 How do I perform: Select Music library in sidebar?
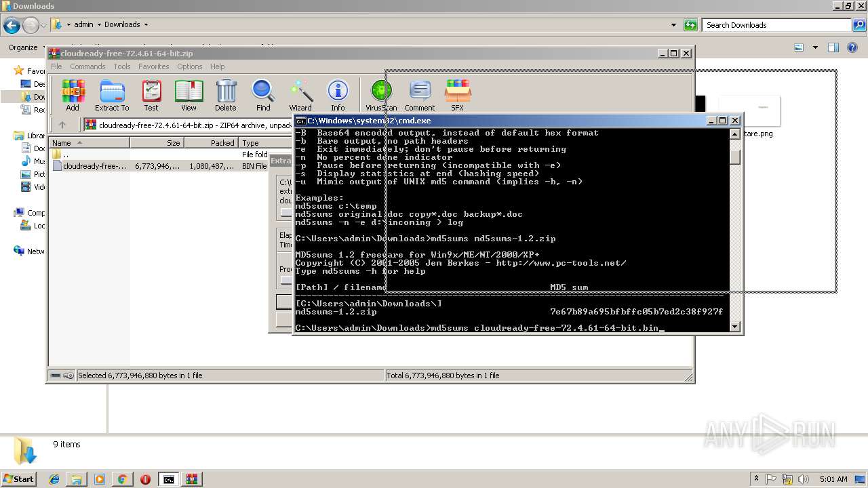[33, 161]
